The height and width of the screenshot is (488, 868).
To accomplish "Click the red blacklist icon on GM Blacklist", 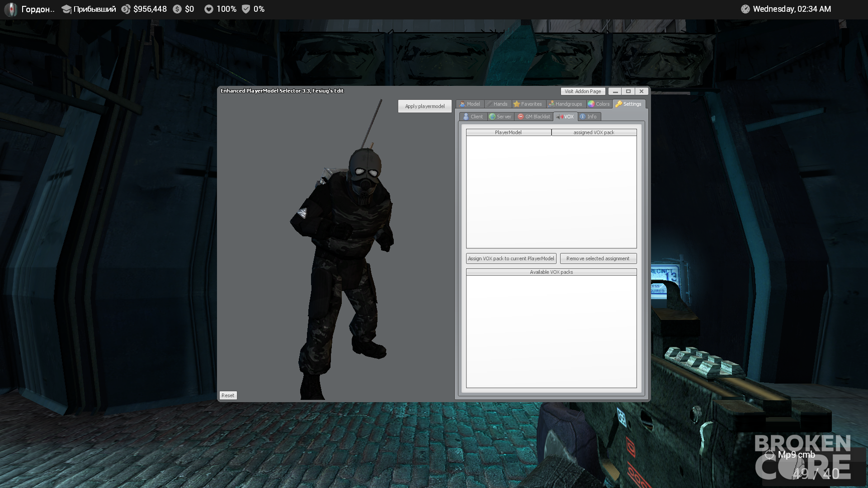I will point(520,117).
